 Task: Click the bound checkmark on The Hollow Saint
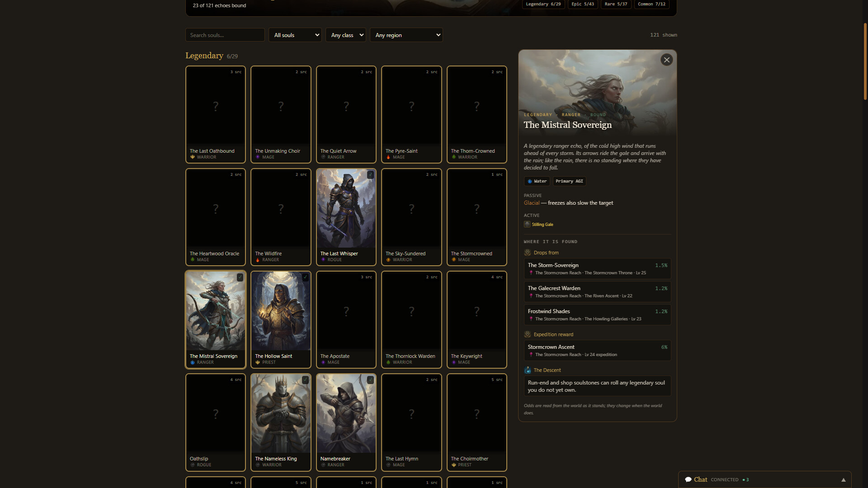pos(305,277)
